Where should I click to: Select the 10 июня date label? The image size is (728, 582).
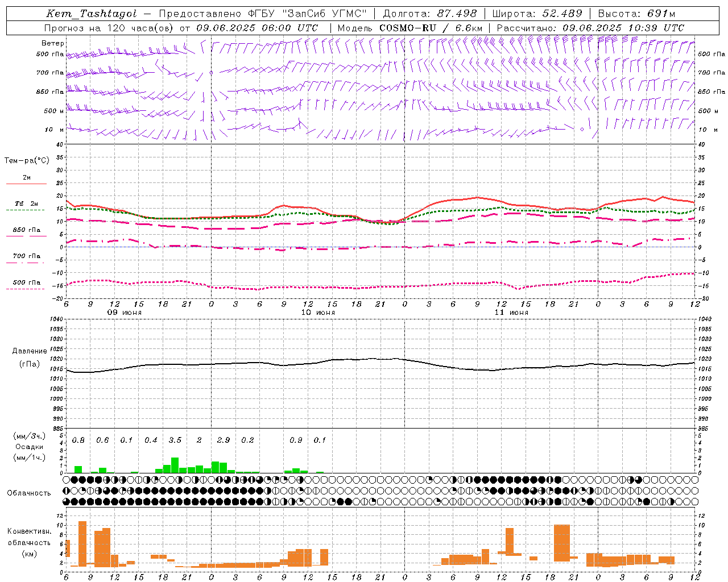[318, 313]
